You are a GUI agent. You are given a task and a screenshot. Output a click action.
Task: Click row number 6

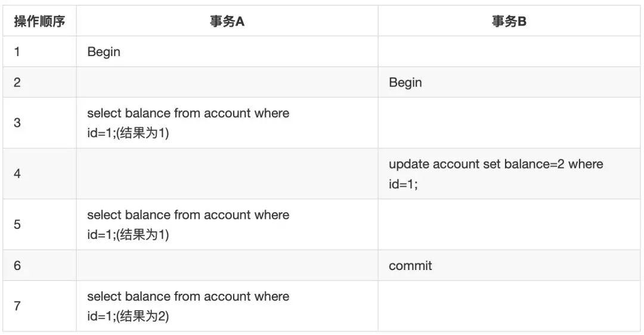(17, 266)
